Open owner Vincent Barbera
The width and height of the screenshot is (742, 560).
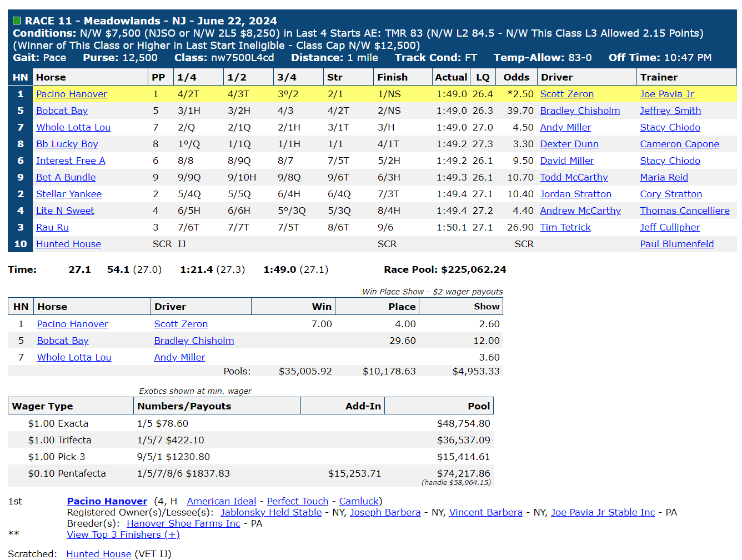pyautogui.click(x=486, y=512)
